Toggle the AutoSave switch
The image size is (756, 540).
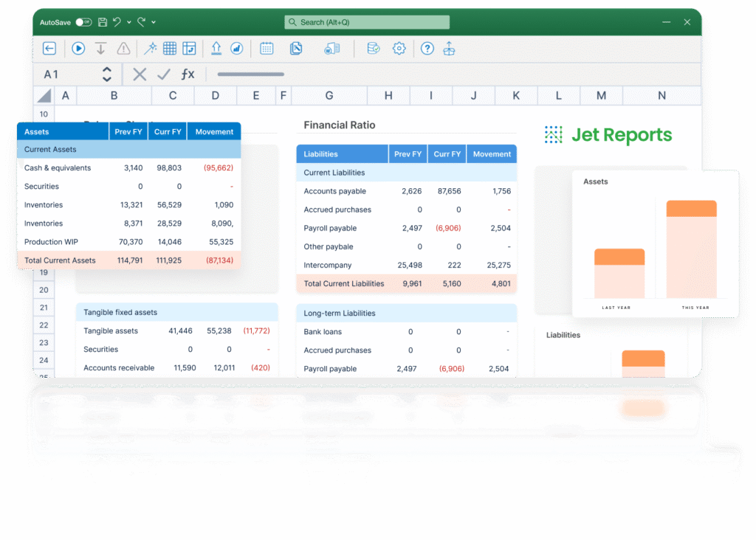point(83,22)
